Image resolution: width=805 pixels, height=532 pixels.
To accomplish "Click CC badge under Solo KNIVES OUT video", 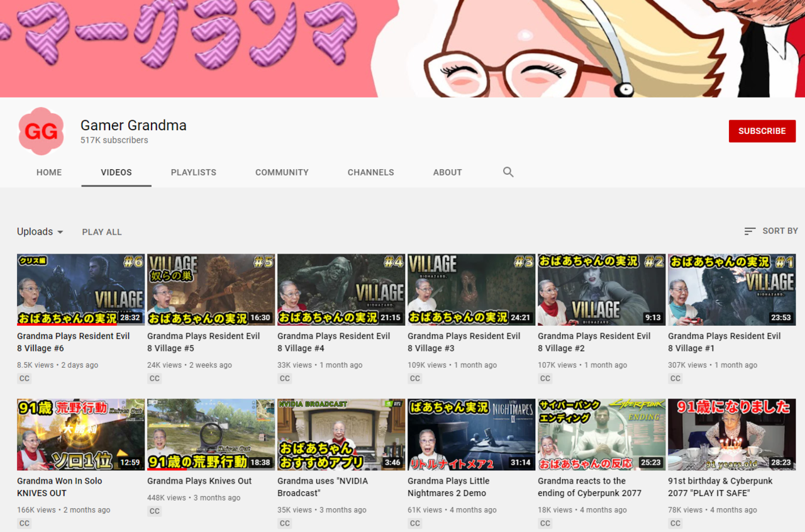I will click(25, 523).
